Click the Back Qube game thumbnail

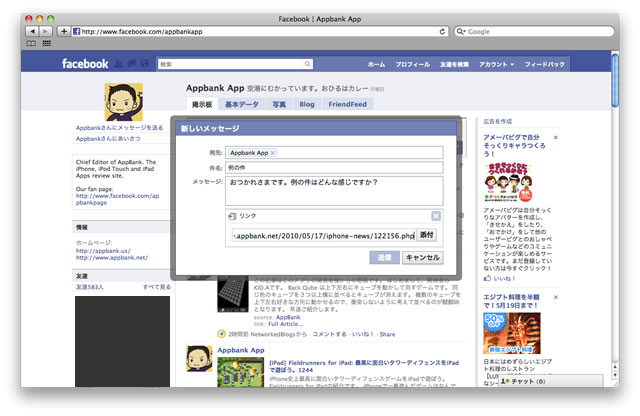tap(233, 294)
